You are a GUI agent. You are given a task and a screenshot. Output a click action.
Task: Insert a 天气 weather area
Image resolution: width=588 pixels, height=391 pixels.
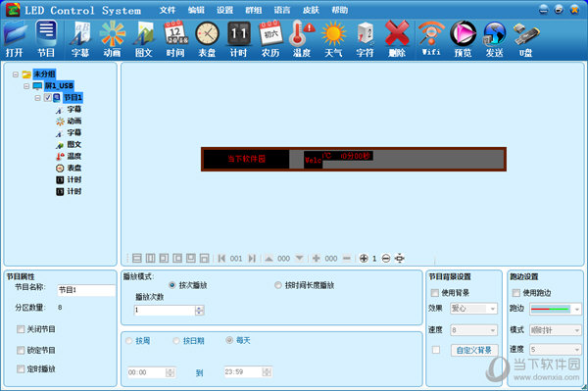tap(333, 39)
